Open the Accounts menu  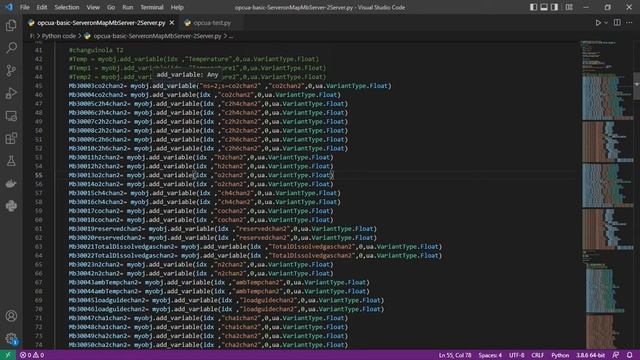11,316
